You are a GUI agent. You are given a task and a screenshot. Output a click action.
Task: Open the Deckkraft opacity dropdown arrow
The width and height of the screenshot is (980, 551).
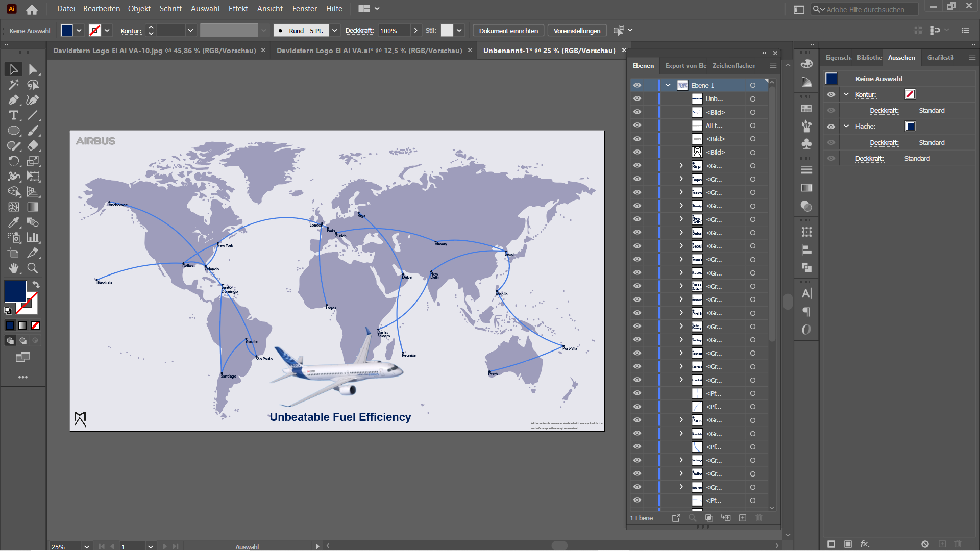(x=416, y=31)
